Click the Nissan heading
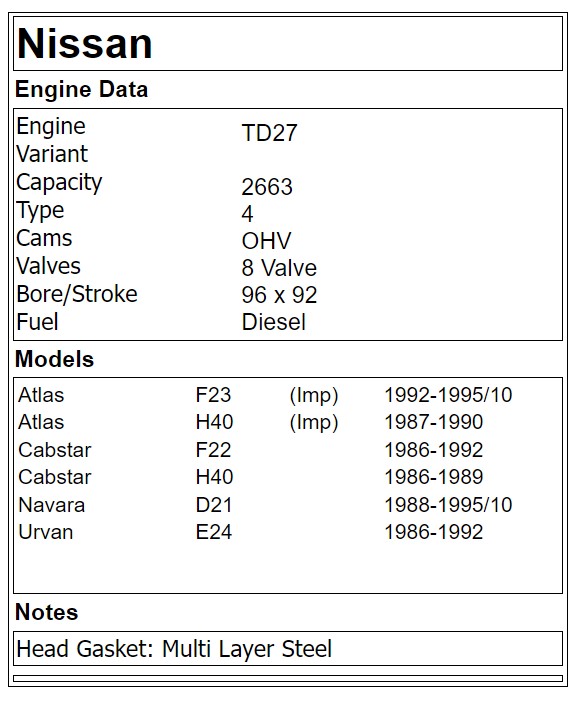Viewport: 574px width, 710px height. click(x=85, y=43)
